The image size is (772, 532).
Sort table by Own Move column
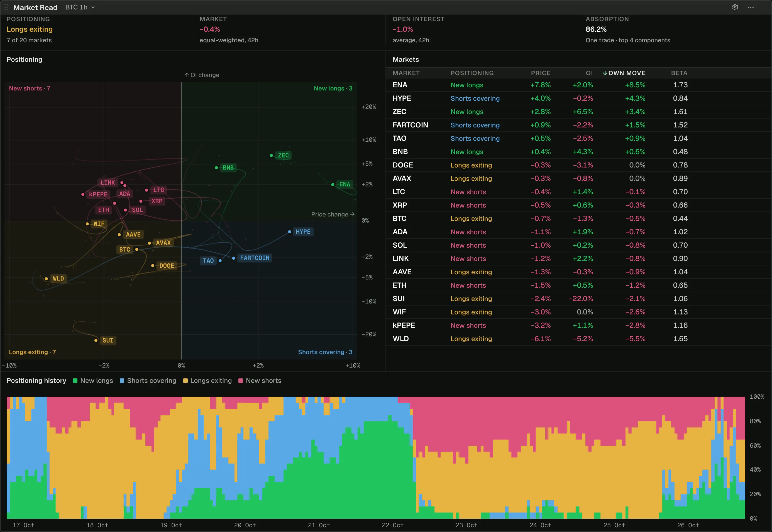point(624,73)
